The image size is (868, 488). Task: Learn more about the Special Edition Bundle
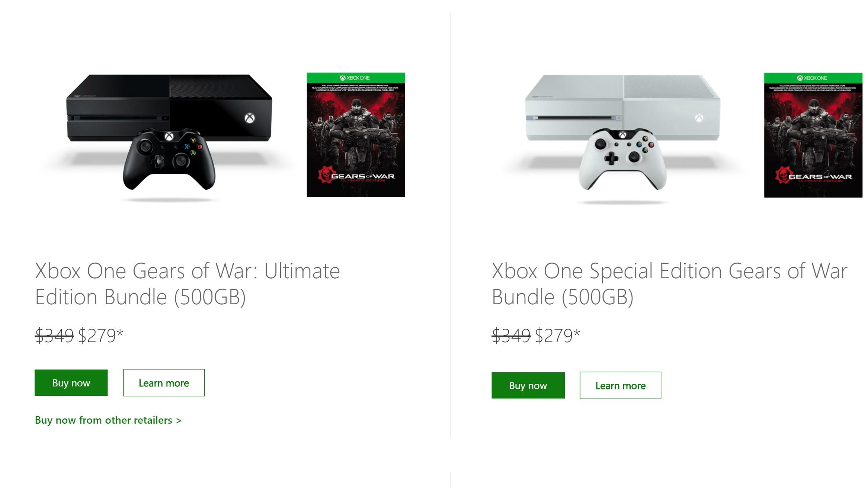click(620, 385)
